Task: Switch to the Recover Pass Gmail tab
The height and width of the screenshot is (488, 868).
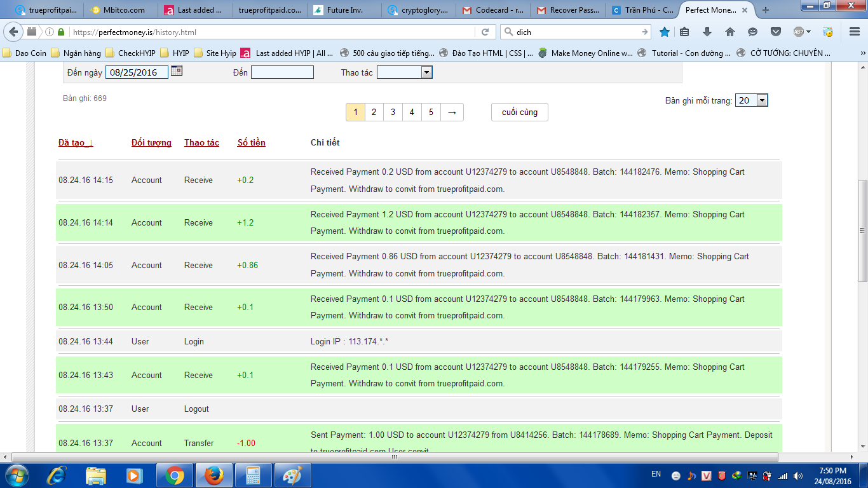Action: coord(568,10)
